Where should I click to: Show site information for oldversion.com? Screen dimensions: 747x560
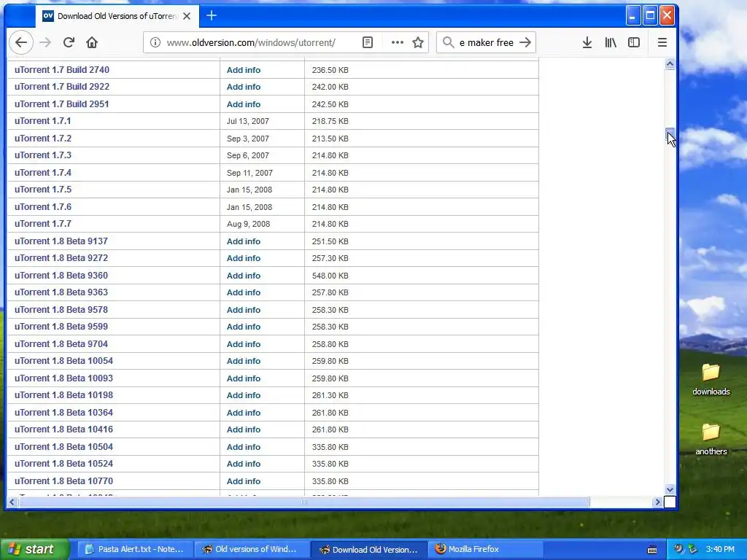tap(155, 42)
